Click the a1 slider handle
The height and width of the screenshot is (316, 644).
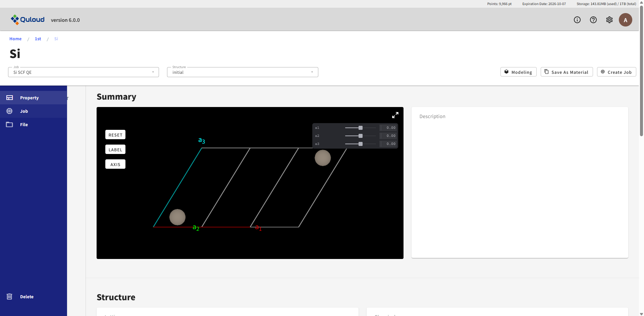click(x=360, y=128)
